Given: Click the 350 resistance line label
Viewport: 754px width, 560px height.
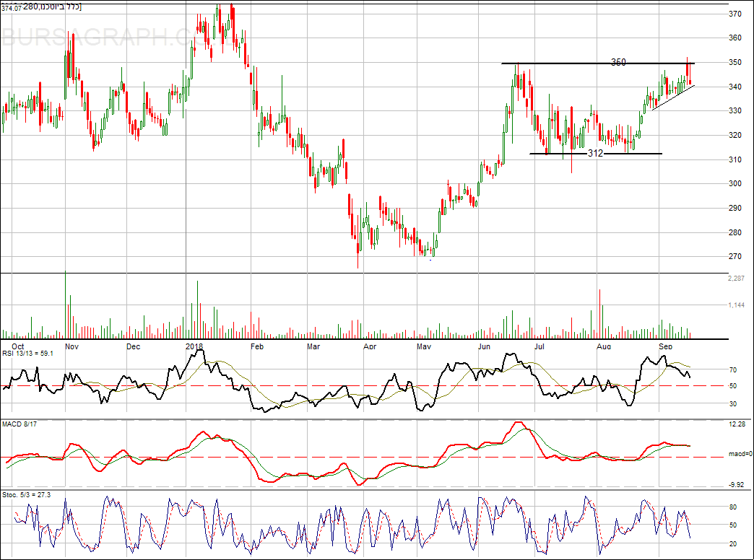Looking at the screenshot, I should coord(618,63).
